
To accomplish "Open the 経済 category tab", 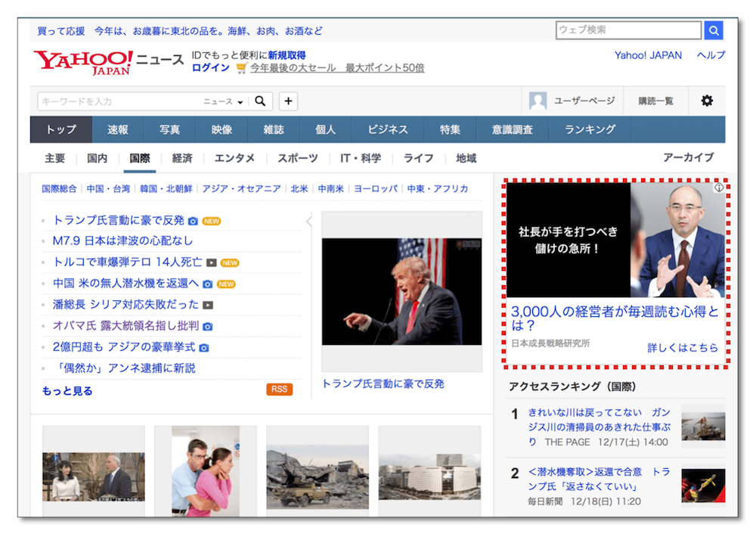I will [182, 158].
